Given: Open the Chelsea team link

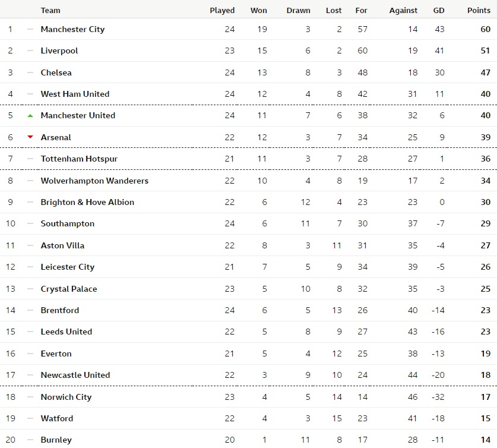Looking at the screenshot, I should pyautogui.click(x=56, y=72).
